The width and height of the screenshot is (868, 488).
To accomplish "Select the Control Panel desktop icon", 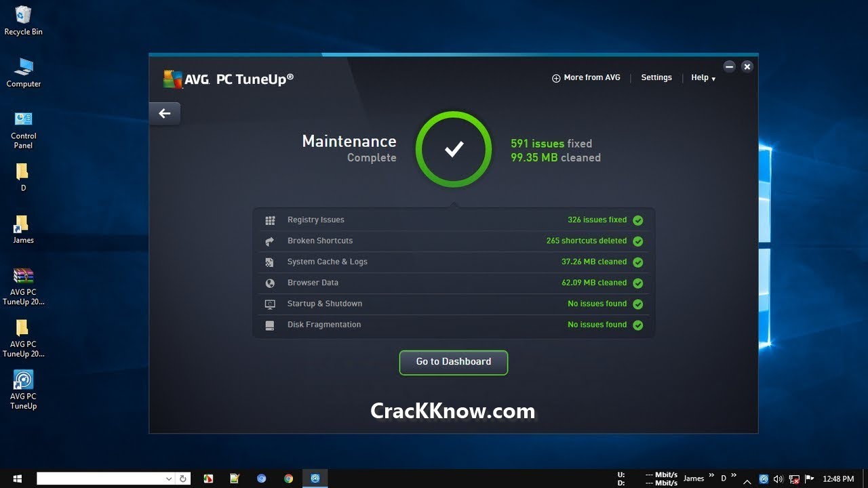I will [23, 129].
